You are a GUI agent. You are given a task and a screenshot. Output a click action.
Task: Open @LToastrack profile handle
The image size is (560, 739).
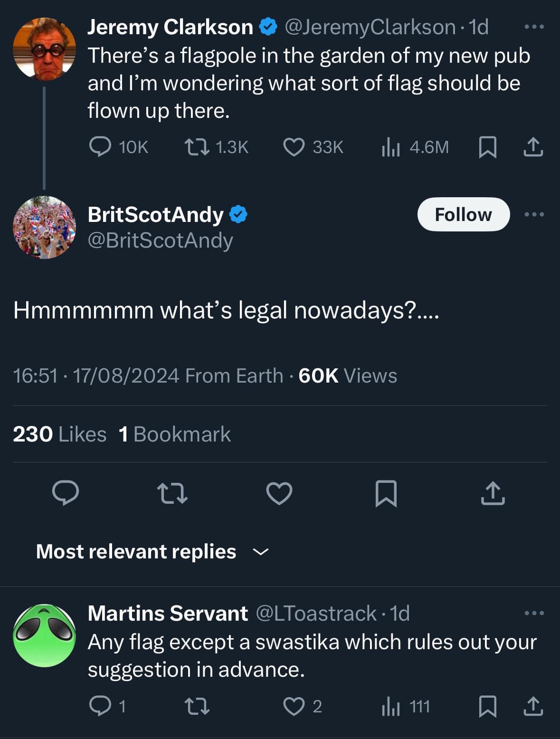(316, 613)
